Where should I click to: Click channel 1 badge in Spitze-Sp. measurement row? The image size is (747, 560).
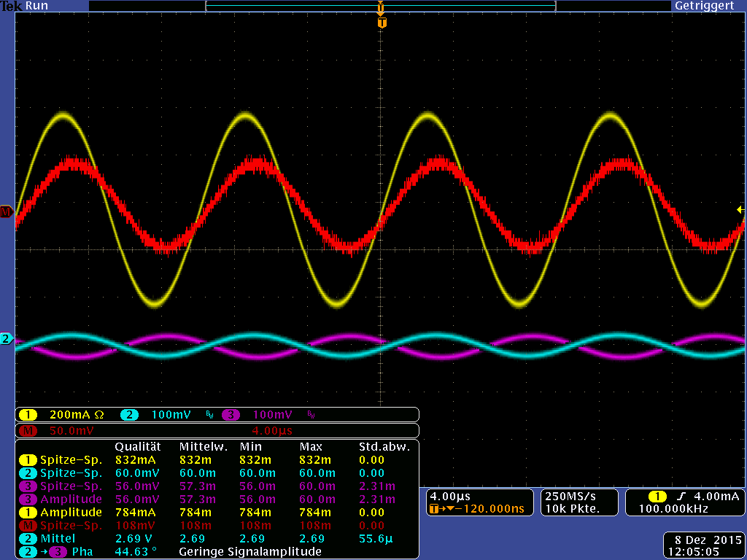(28, 460)
